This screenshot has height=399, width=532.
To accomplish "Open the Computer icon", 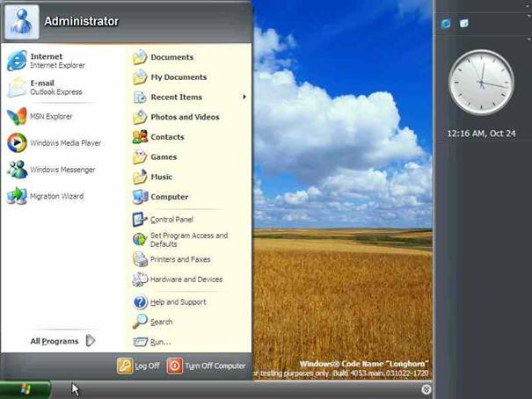I will click(x=140, y=197).
